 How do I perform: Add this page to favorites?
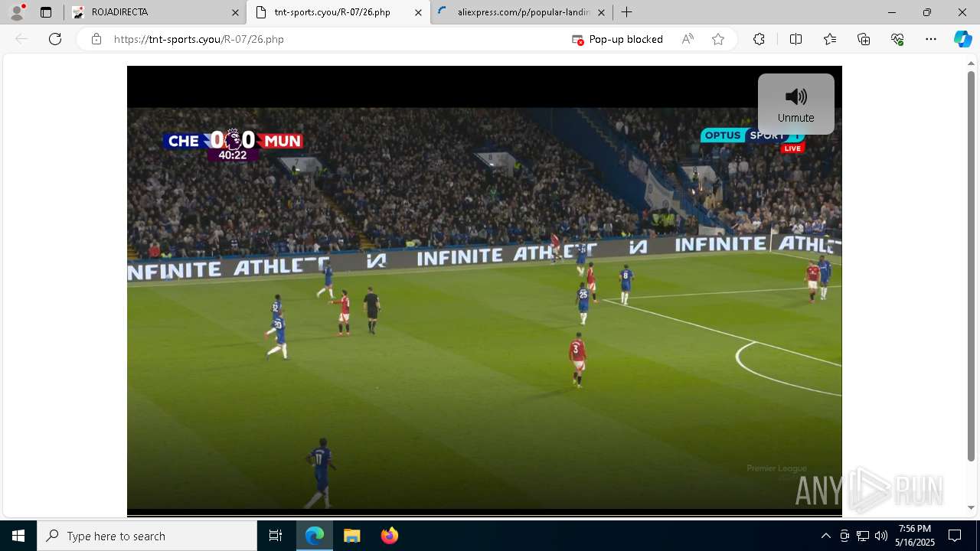[718, 39]
